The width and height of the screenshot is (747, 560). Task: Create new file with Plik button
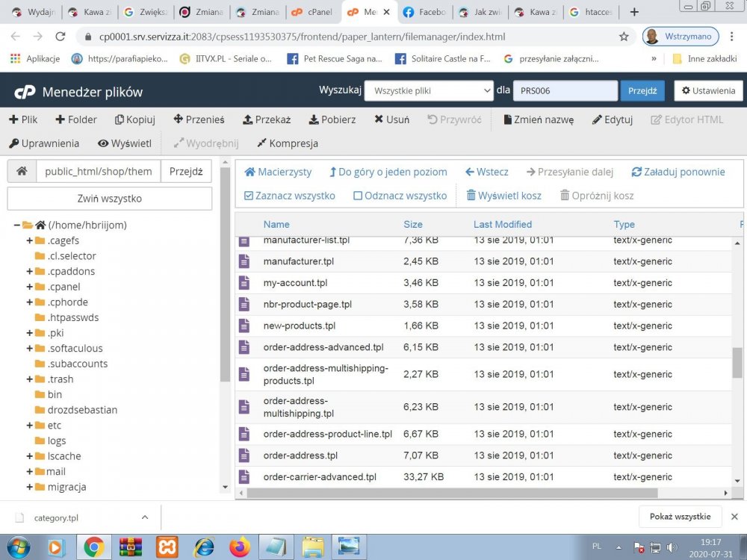coord(23,119)
